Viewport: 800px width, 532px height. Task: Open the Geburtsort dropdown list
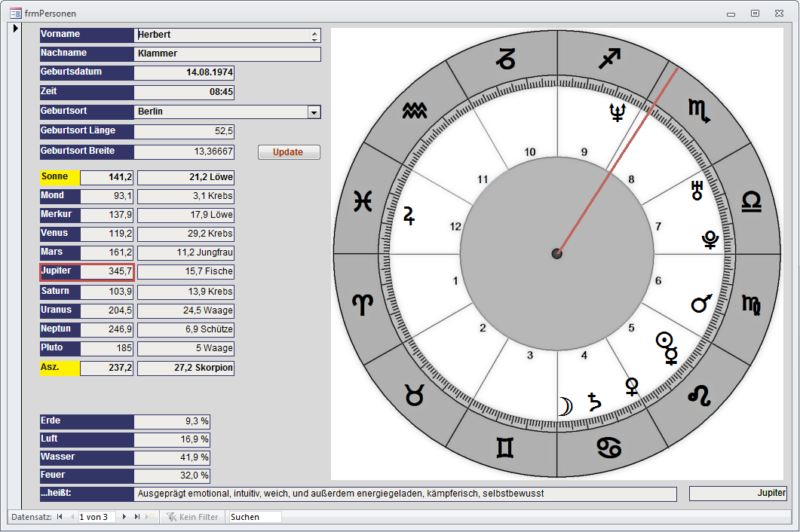point(314,112)
